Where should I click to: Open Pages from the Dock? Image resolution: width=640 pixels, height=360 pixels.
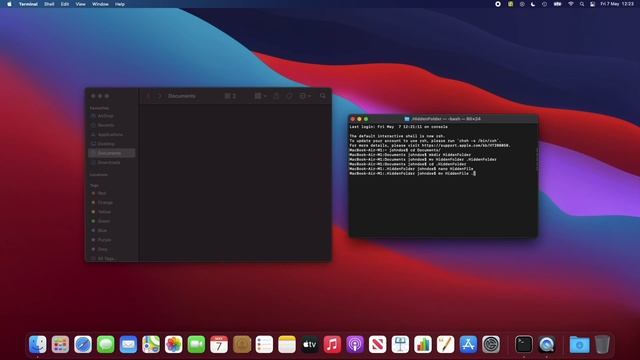tap(446, 344)
